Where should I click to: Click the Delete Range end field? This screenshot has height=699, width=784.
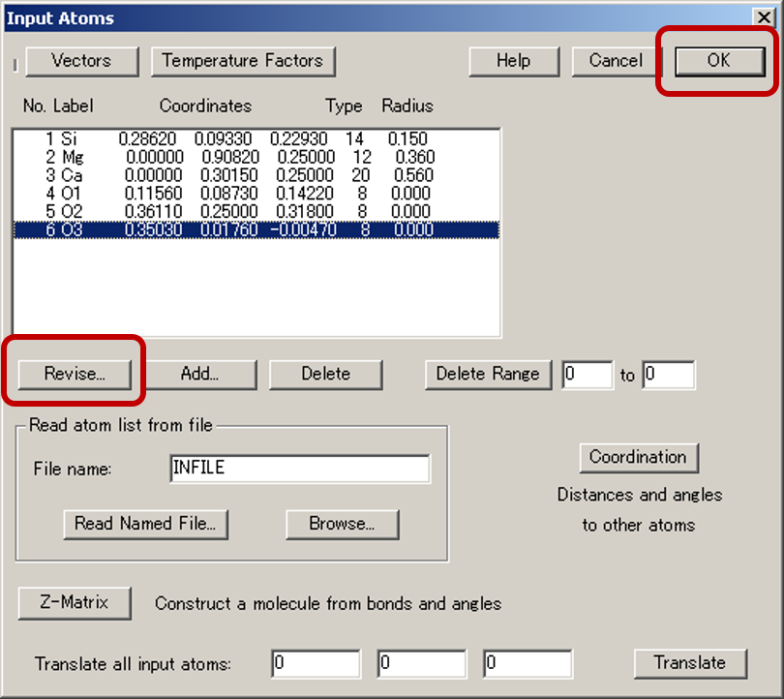(x=668, y=375)
